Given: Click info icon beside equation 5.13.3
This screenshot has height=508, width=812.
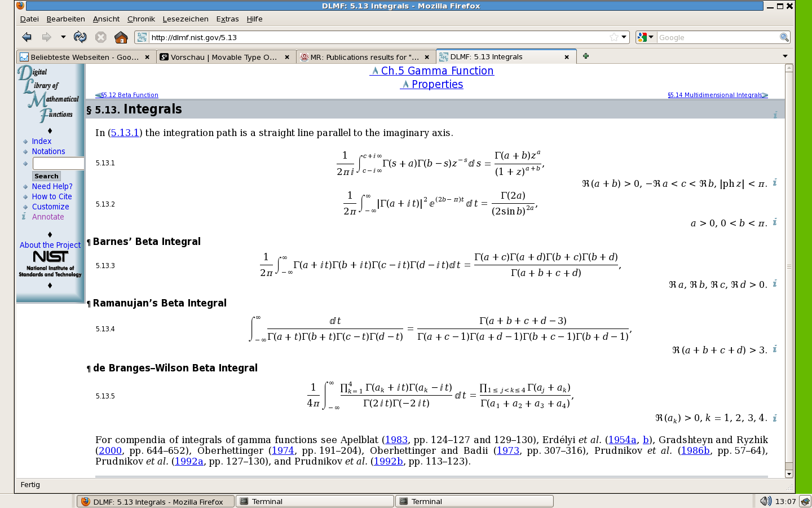Looking at the screenshot, I should [x=775, y=283].
